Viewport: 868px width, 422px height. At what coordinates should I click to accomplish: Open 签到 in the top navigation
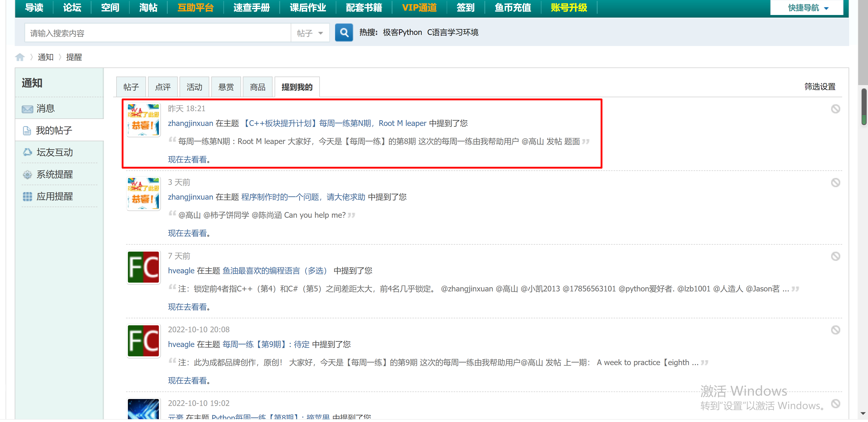point(465,7)
